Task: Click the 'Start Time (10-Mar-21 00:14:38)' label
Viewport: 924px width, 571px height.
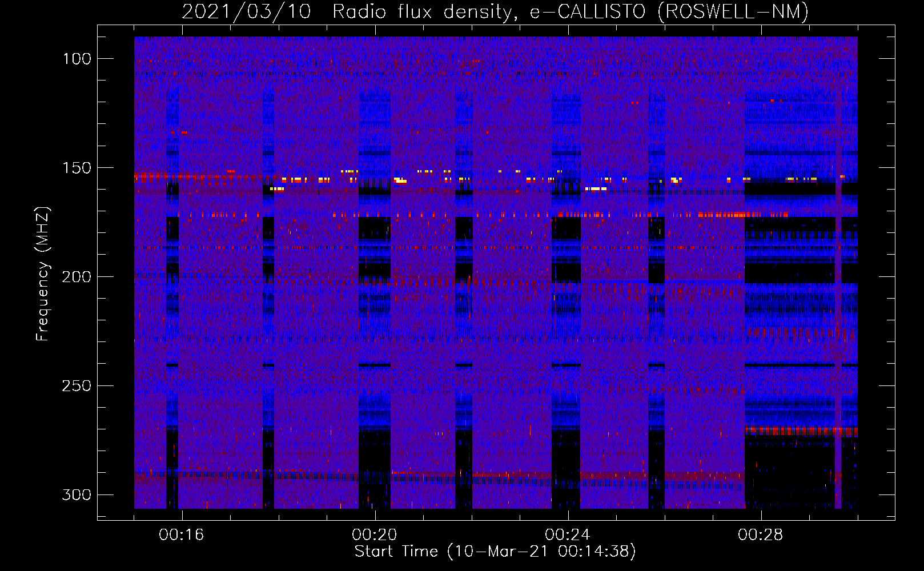Action: [495, 552]
